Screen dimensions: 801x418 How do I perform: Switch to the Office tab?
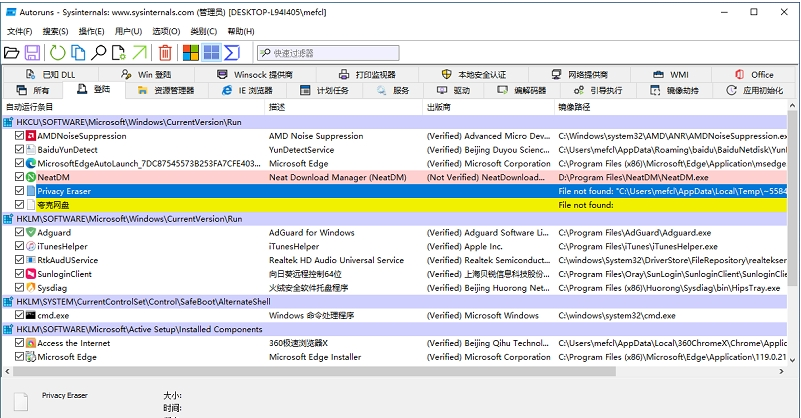tap(754, 75)
